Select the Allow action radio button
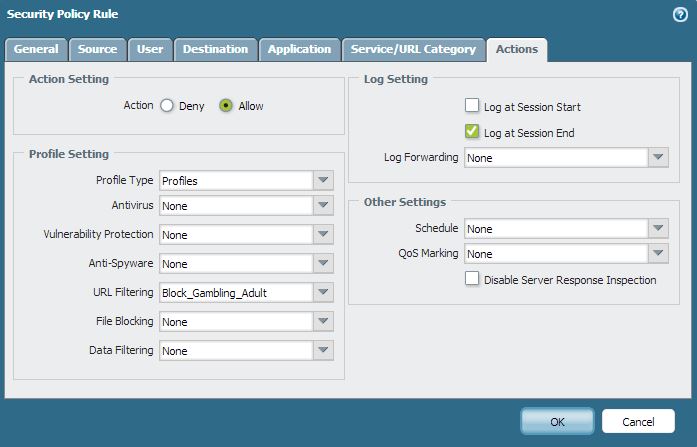Image resolution: width=697 pixels, height=447 pixels. tap(226, 106)
